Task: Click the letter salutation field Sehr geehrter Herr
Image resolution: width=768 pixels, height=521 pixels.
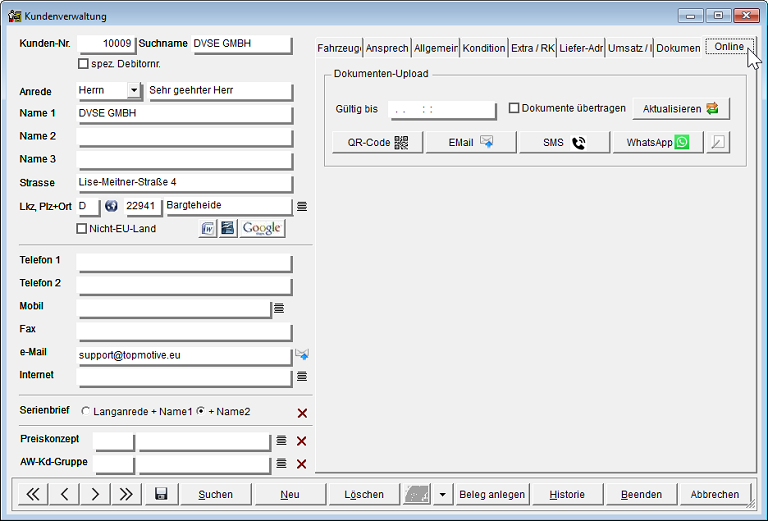Action: pyautogui.click(x=220, y=91)
